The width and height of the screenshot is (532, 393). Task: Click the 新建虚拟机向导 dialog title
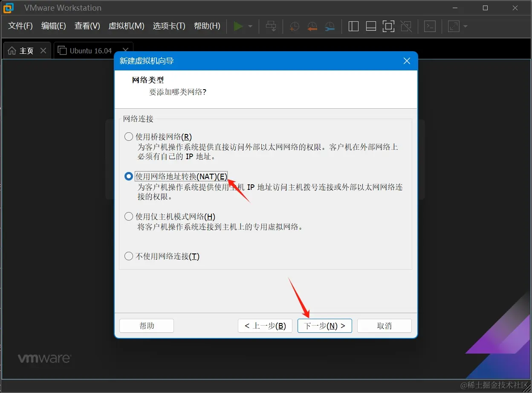point(147,61)
